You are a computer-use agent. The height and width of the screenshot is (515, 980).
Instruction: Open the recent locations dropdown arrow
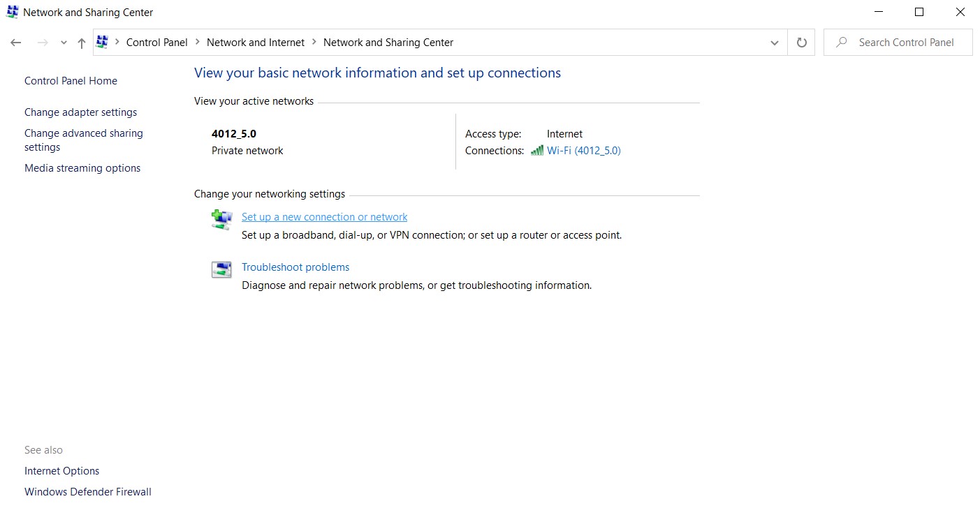[x=64, y=43]
